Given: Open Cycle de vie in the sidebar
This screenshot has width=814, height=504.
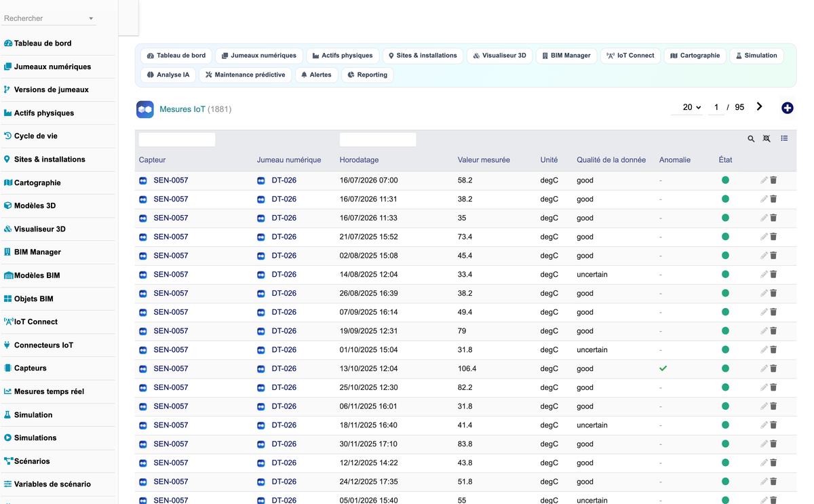Looking at the screenshot, I should tap(36, 136).
